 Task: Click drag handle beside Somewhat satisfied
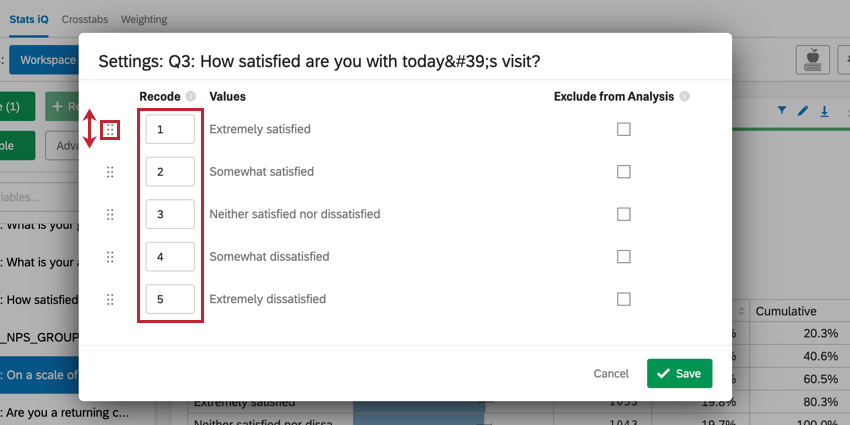(x=110, y=172)
